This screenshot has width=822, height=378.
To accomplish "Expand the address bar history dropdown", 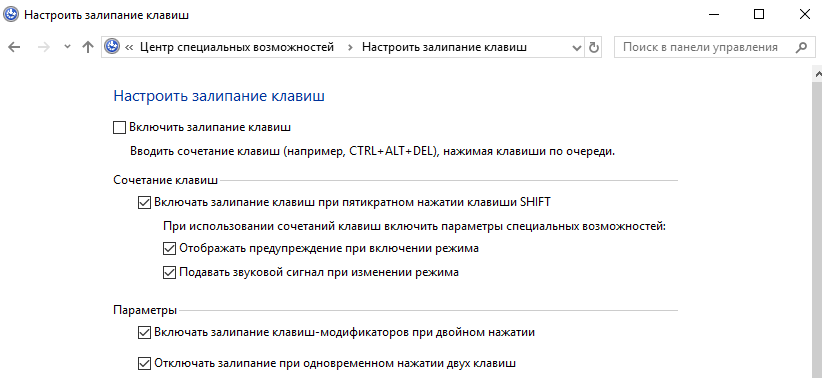I will click(577, 48).
